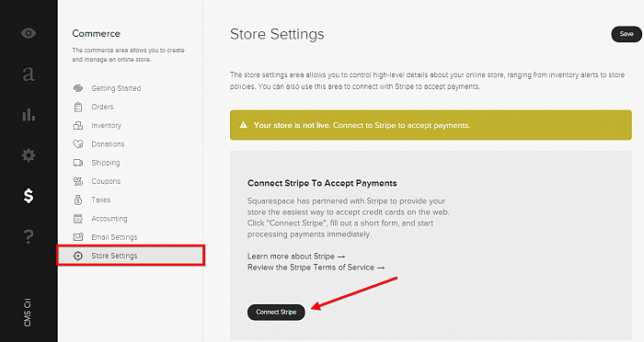Open Learn more about Stripe link
Viewport: 644px width, 342px height.
296,256
